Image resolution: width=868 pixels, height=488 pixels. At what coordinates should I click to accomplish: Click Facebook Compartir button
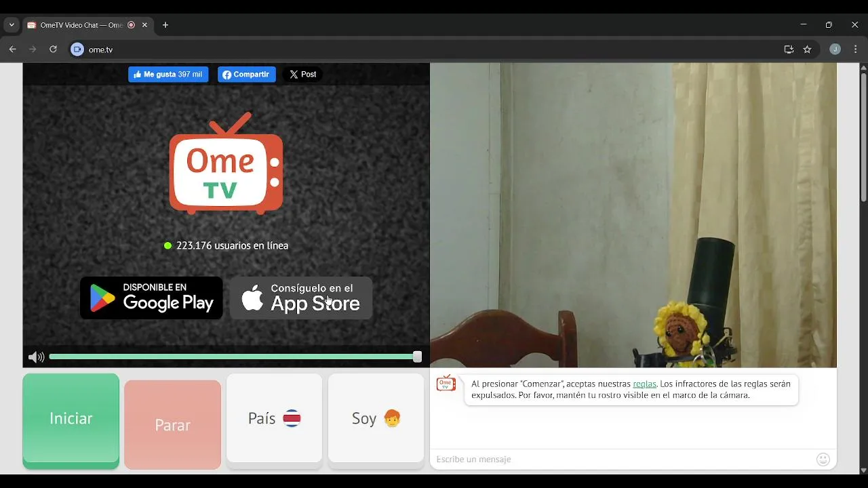[x=247, y=75]
